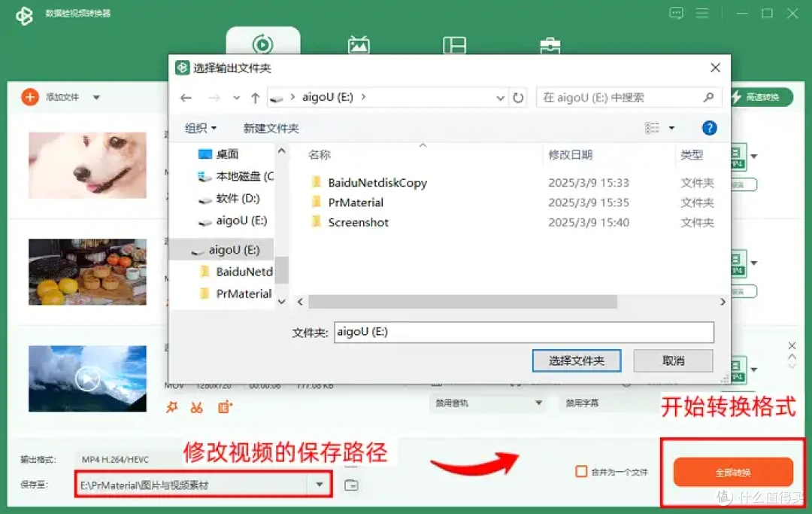812x514 pixels.
Task: Open the toolbox tab
Action: [550, 45]
